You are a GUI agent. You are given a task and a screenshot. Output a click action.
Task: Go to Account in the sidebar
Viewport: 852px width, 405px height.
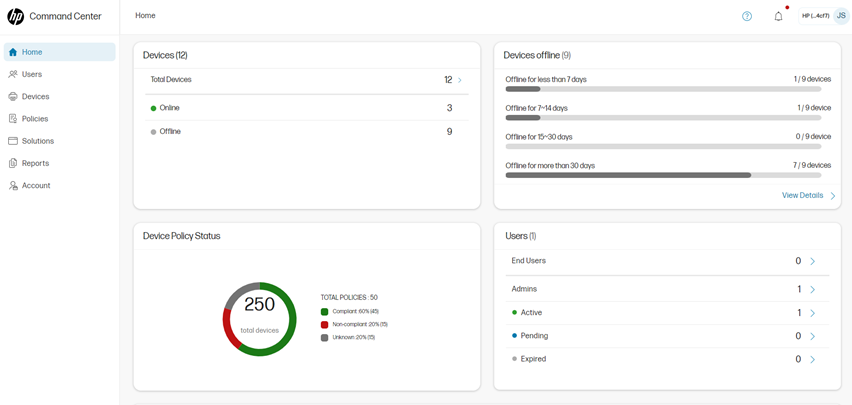[35, 186]
